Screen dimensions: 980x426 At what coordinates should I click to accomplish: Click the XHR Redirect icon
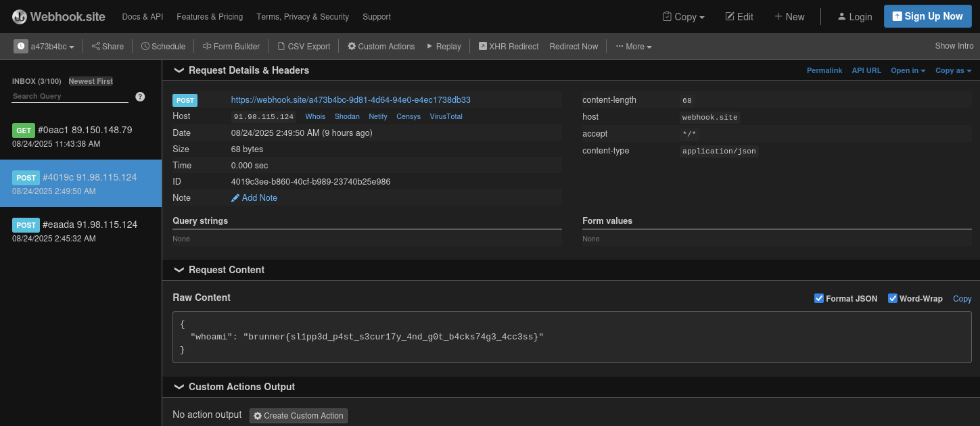483,47
